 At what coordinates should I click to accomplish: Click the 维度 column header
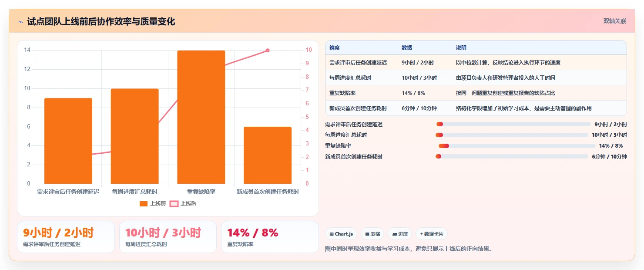pos(335,48)
